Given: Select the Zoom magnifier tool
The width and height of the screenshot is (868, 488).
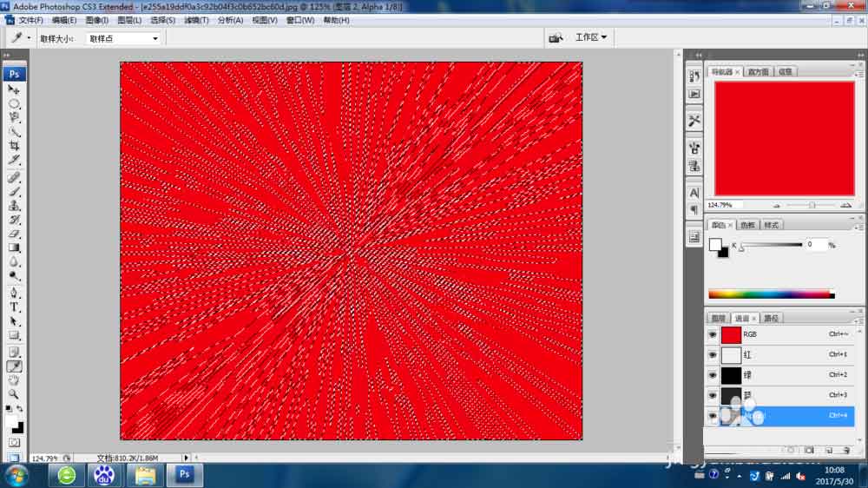Looking at the screenshot, I should point(14,394).
